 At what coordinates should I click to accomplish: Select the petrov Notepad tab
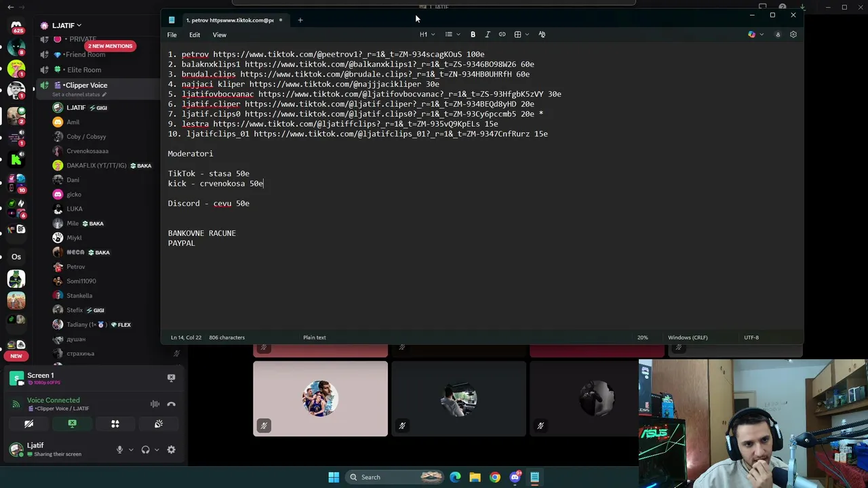coord(229,20)
